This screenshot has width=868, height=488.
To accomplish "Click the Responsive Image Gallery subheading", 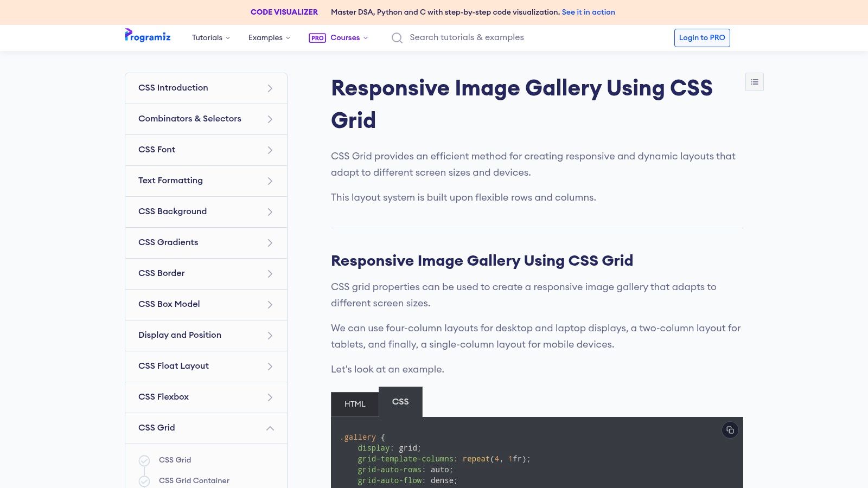I will coord(482,261).
